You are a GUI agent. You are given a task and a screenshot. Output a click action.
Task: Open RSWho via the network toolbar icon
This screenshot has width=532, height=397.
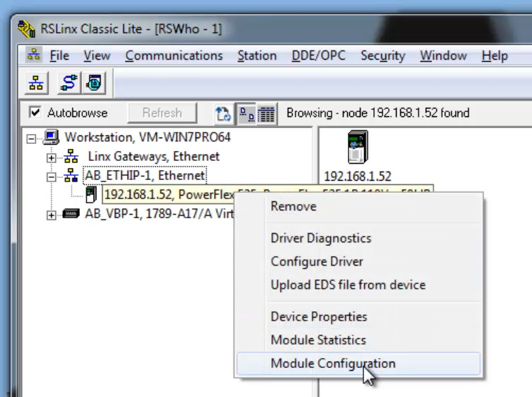pyautogui.click(x=36, y=83)
